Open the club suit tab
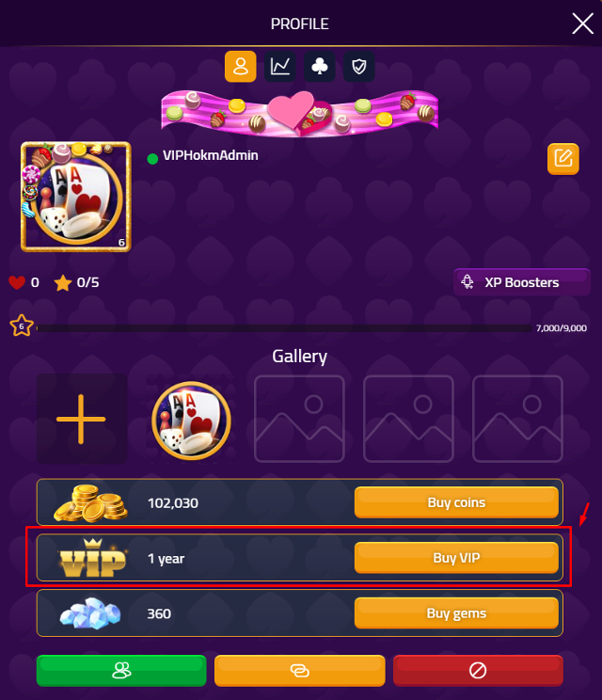 point(320,67)
